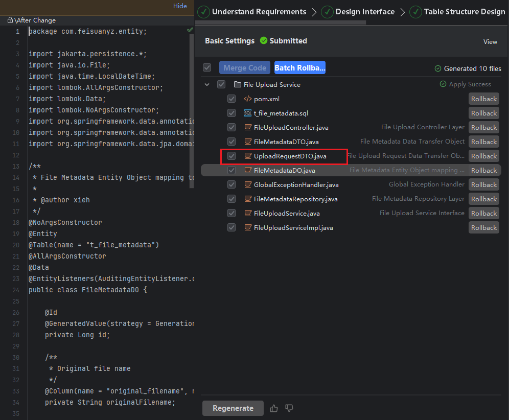This screenshot has width=509, height=420.
Task: Click the File Upload Service folder icon
Action: coord(237,85)
